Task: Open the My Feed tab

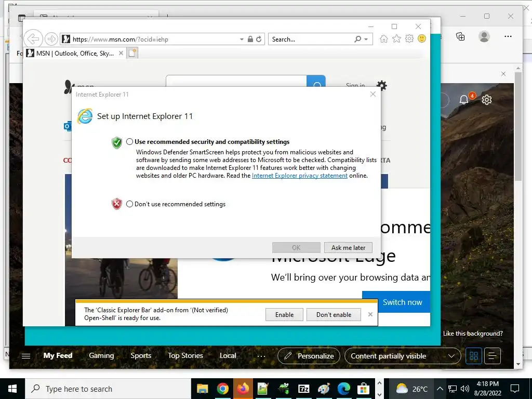Action: (58, 355)
